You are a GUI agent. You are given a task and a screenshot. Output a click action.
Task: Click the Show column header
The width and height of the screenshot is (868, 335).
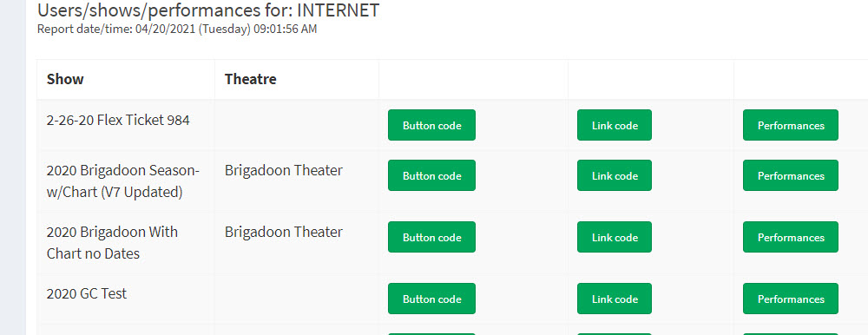[x=65, y=79]
